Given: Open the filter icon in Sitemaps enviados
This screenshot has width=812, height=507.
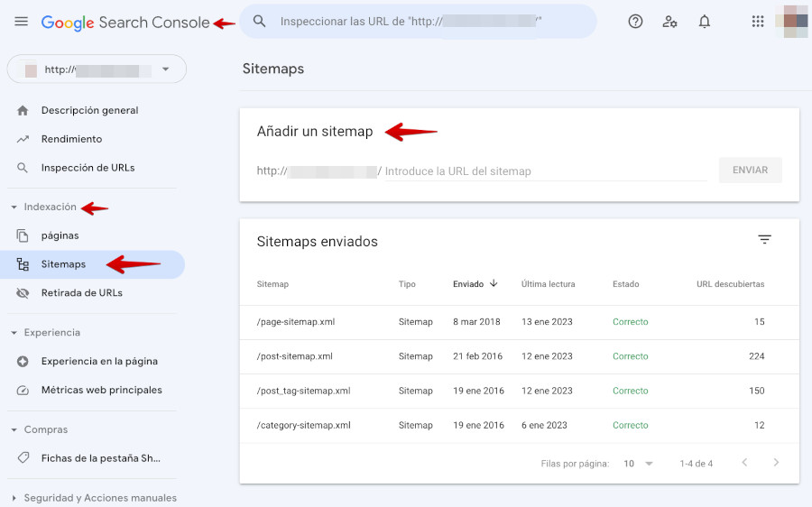Looking at the screenshot, I should click(x=764, y=239).
